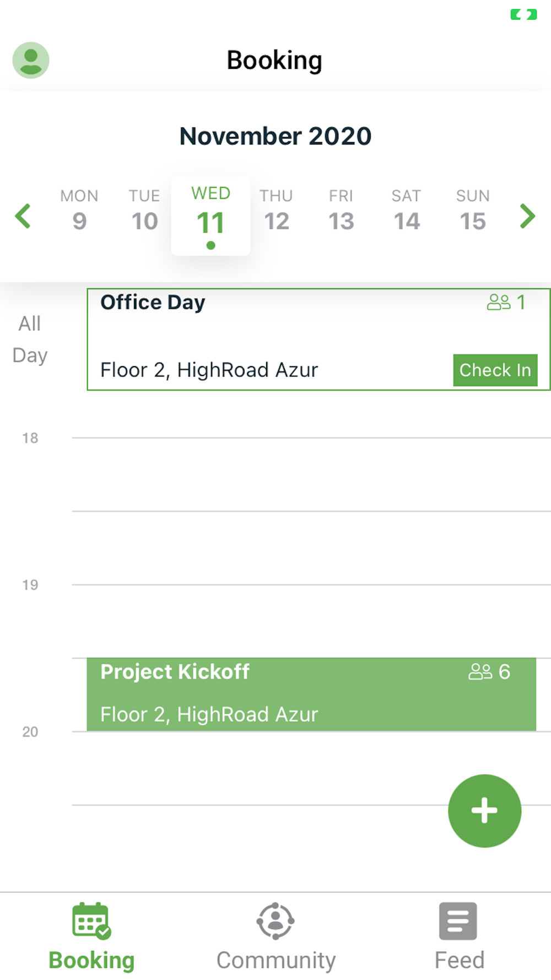This screenshot has height=980, width=551.
Task: Select Monday 9 in the week strip
Action: pyautogui.click(x=79, y=211)
